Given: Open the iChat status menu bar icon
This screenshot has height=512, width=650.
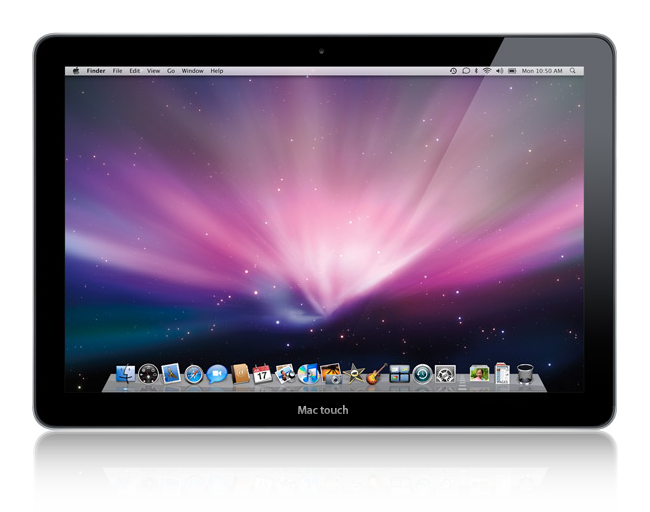Looking at the screenshot, I should click(466, 71).
